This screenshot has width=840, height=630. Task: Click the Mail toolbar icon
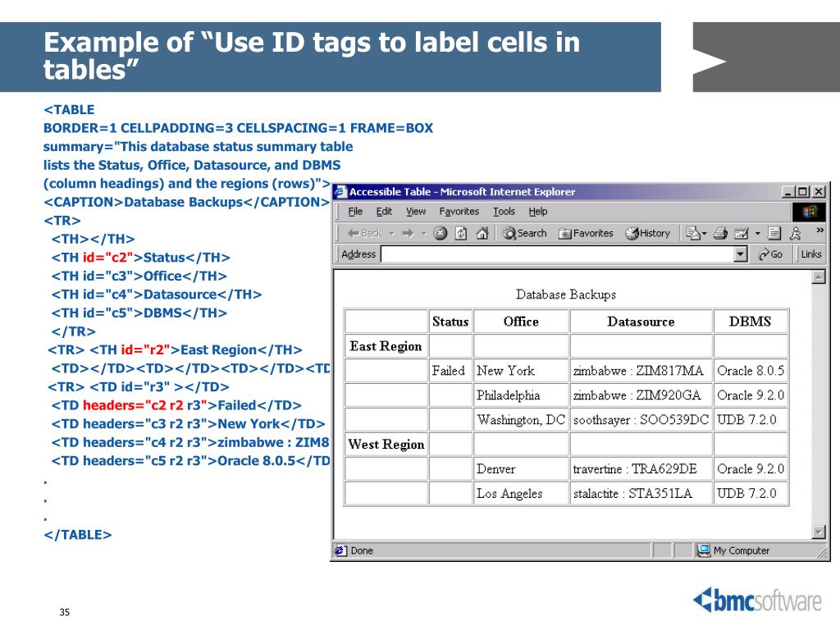click(693, 233)
